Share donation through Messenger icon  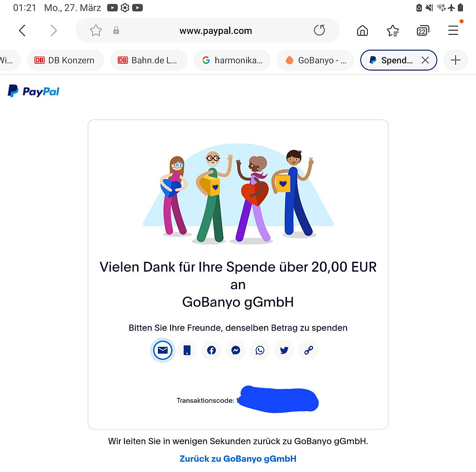tap(236, 350)
